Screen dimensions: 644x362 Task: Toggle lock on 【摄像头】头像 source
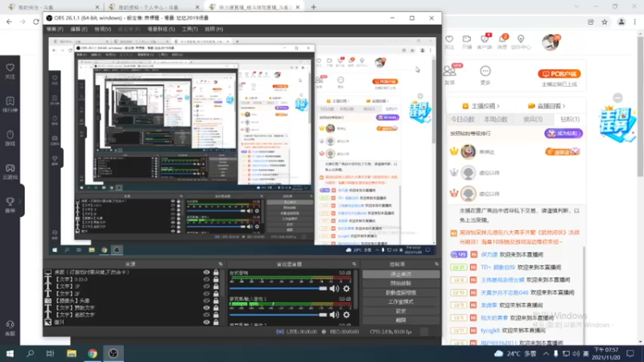(216, 301)
